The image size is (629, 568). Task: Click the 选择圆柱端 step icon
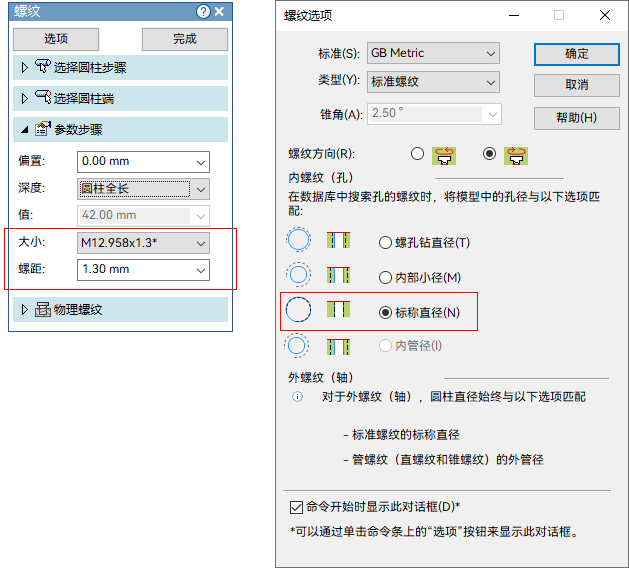click(43, 97)
